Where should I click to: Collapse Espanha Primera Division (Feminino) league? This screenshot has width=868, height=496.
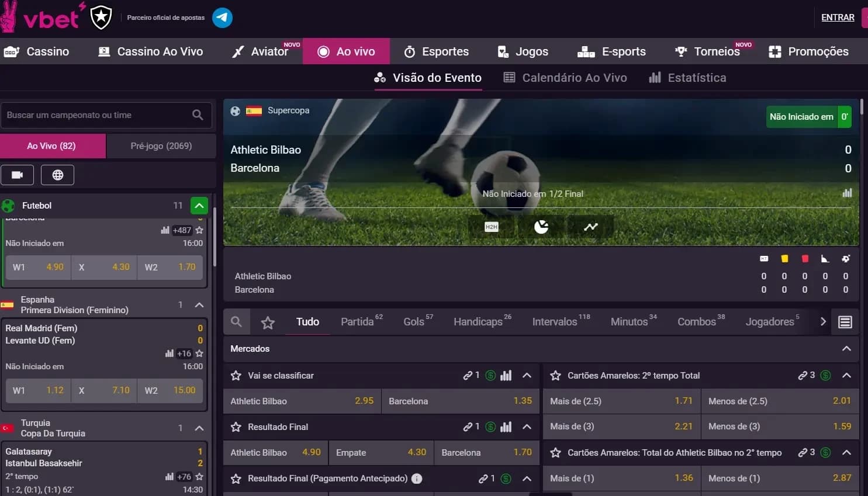199,305
